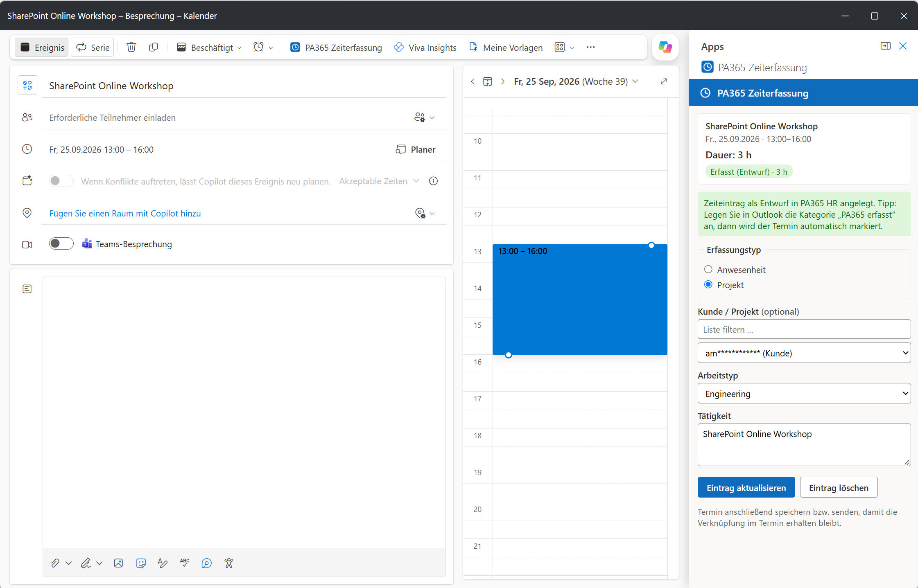This screenshot has width=918, height=588.
Task: Open the Beschäftigt status dropdown
Action: tap(209, 47)
